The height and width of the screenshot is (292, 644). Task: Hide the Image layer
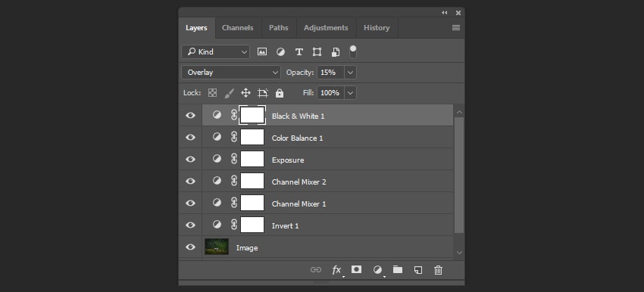point(191,247)
